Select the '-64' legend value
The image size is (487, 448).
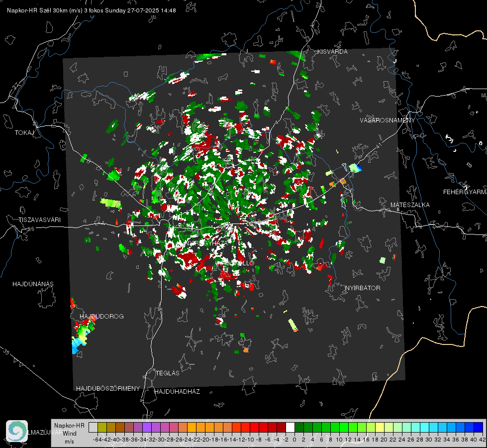click(x=97, y=440)
